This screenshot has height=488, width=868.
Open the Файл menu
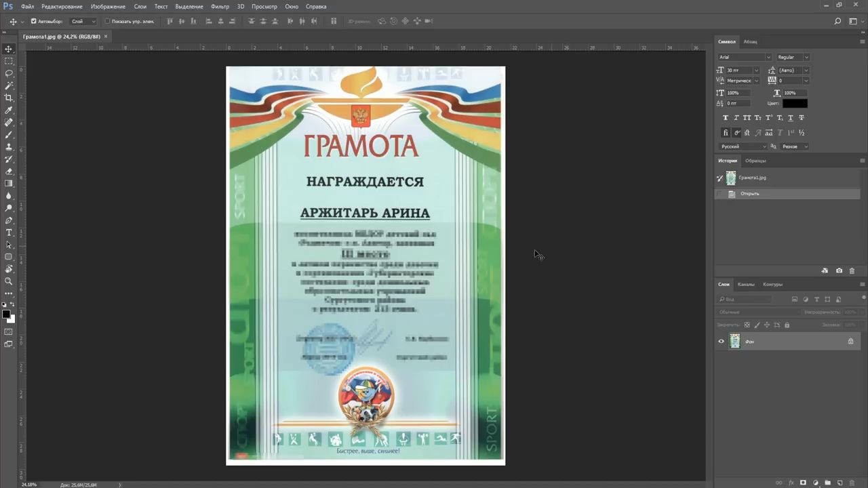click(x=27, y=6)
